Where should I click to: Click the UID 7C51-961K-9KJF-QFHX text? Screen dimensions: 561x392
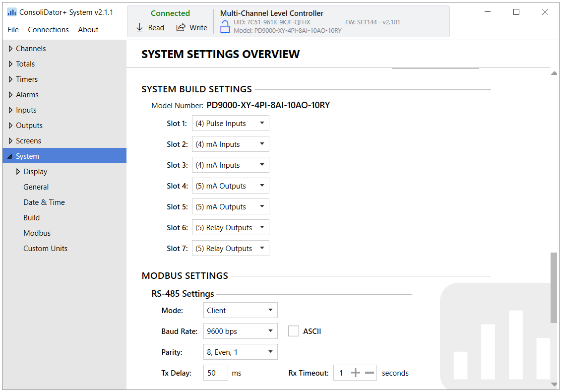point(272,22)
